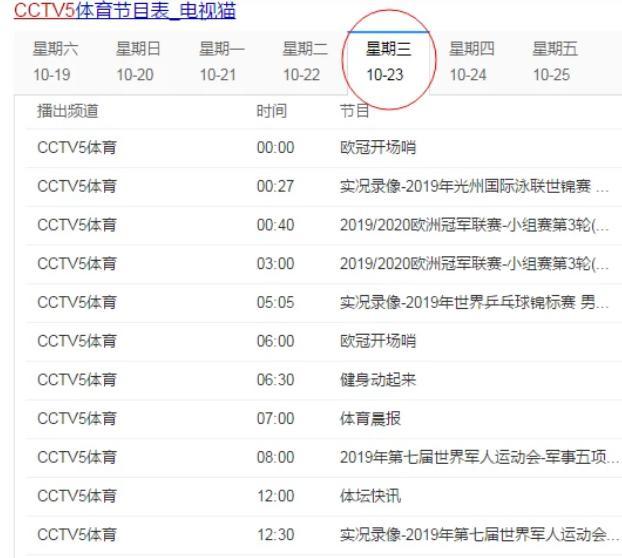This screenshot has width=622, height=558.
Task: Switch to the 星期六 10-19 tab
Action: (56, 62)
